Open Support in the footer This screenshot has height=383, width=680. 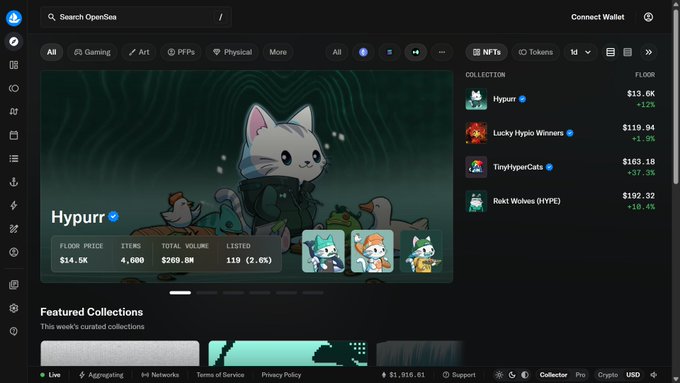pyautogui.click(x=459, y=375)
